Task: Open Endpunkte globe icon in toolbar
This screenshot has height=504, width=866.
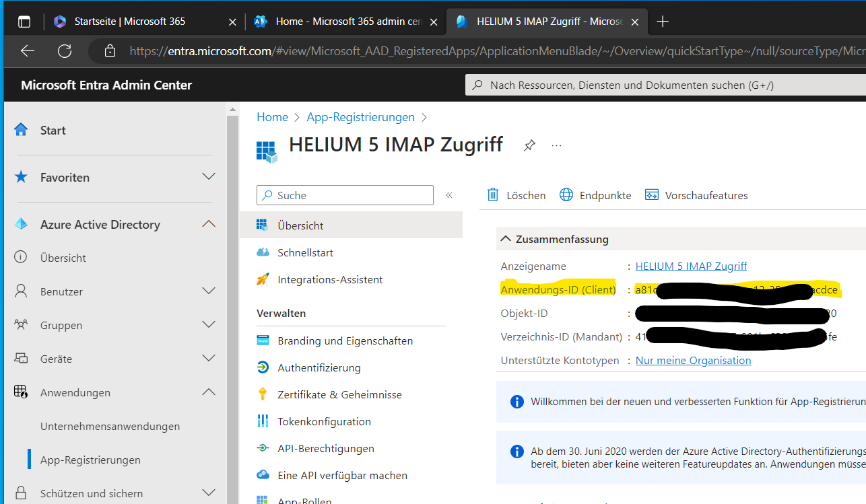Action: [567, 195]
